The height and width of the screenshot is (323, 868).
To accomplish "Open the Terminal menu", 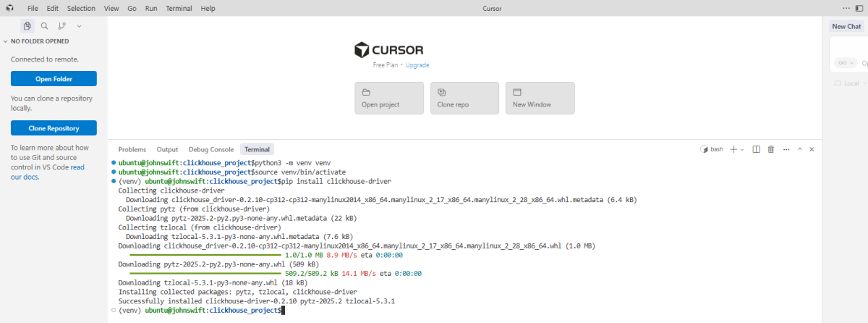I will click(x=179, y=8).
